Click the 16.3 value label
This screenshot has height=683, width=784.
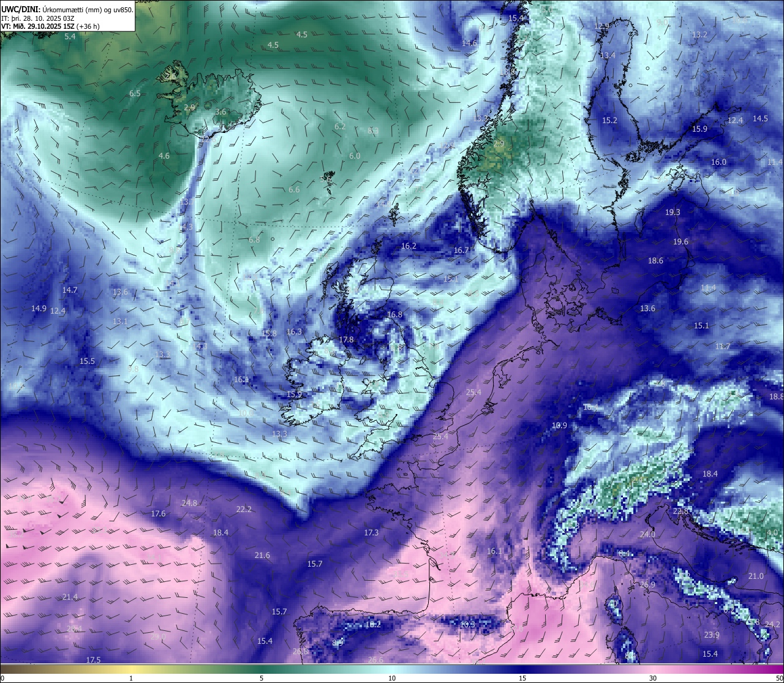(x=294, y=331)
